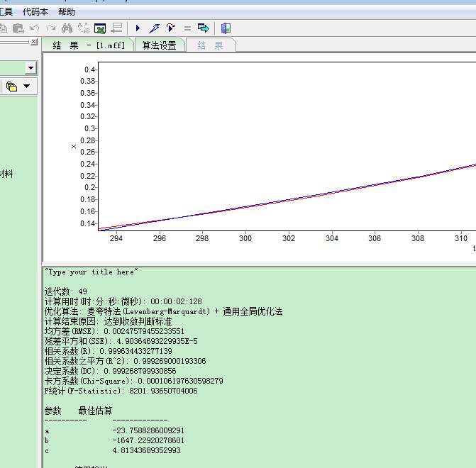Click the Paste clipboard icon
Screen dimensions: 476x468
click(18, 28)
